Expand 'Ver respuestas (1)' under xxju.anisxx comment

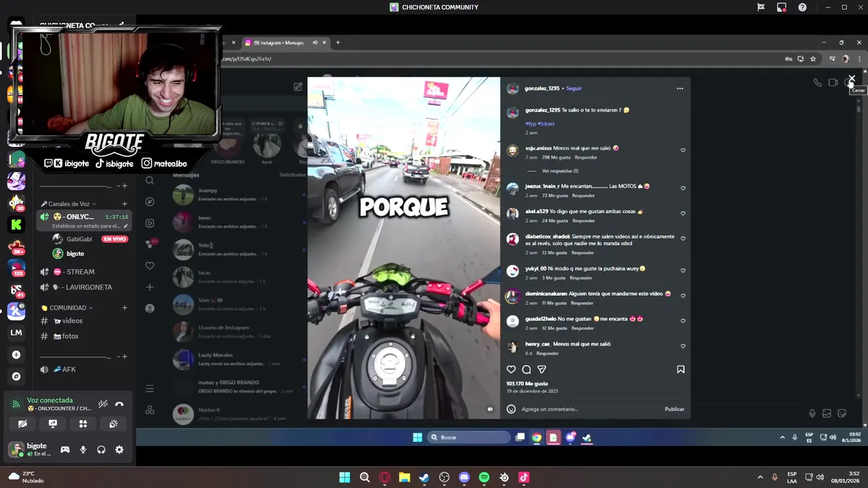click(x=560, y=171)
